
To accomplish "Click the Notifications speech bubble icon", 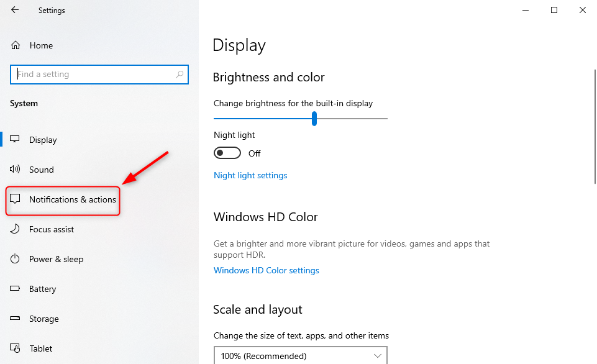I will 15,199.
